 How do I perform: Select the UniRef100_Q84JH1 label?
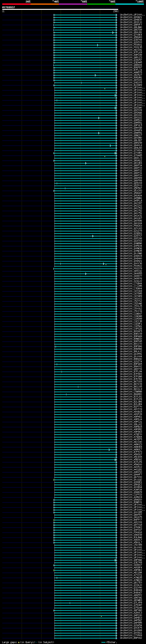131,32
